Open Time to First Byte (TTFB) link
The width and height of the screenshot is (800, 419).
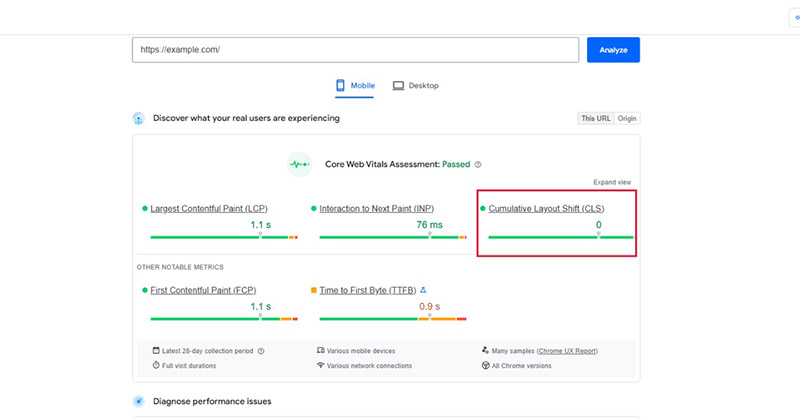[367, 290]
